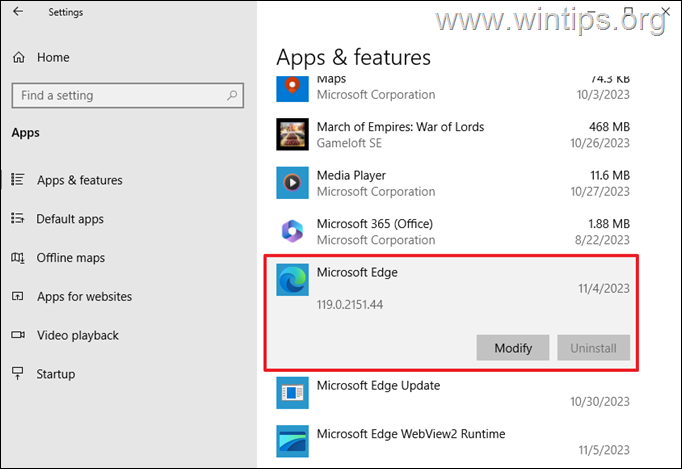Click the back arrow in Settings
Screen dimensions: 682x469
(x=18, y=12)
